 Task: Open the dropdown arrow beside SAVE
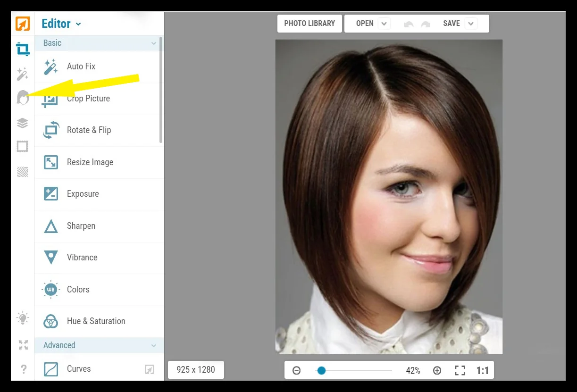[x=471, y=24]
